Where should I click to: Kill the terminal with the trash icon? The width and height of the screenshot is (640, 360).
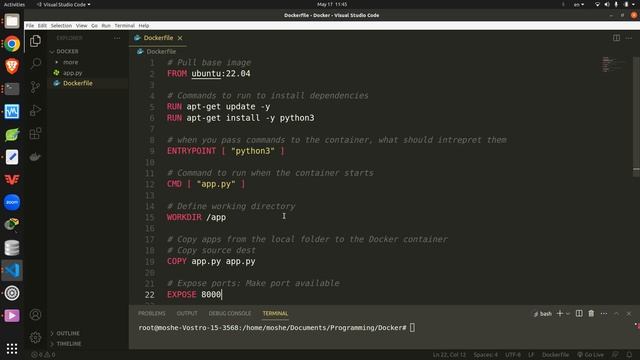tap(591, 313)
